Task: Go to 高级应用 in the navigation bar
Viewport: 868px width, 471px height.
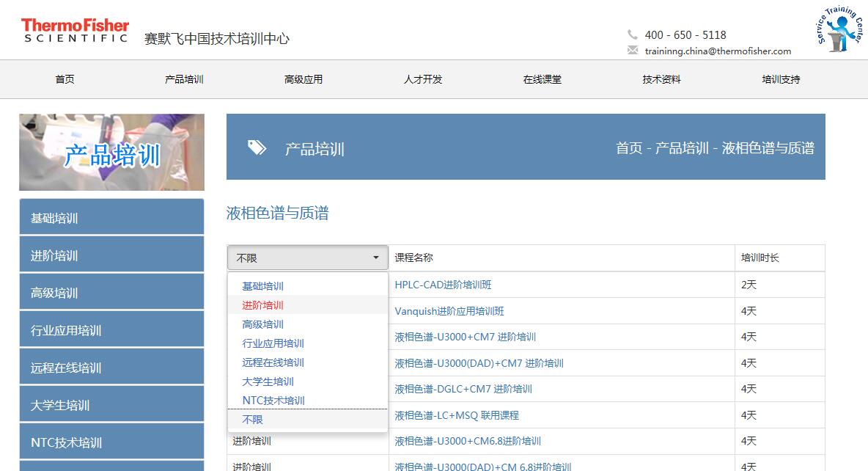Action: coord(304,79)
